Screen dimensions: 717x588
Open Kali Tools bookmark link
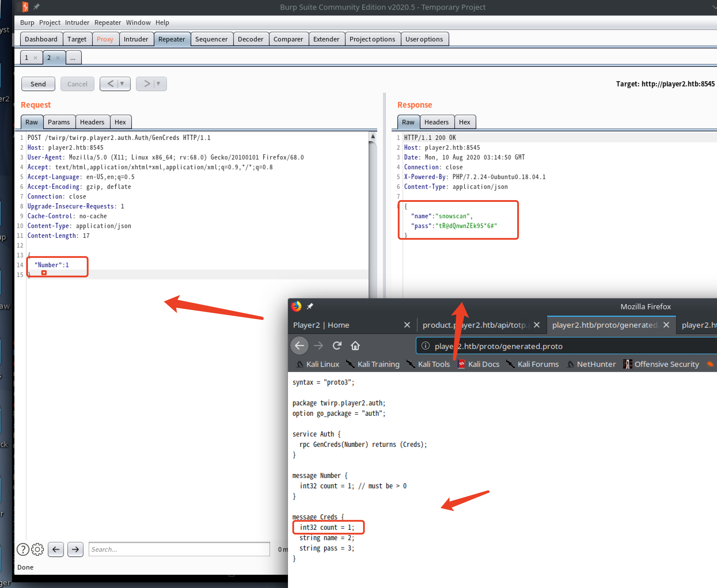click(434, 364)
